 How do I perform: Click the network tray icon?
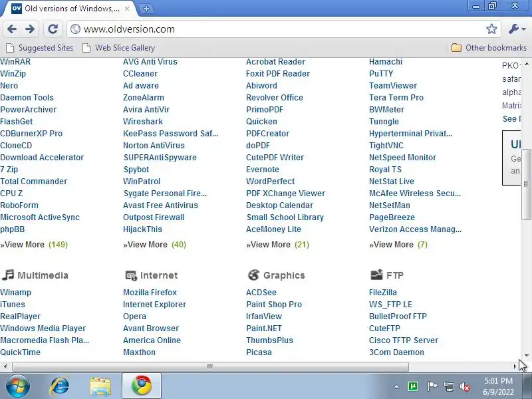448,386
